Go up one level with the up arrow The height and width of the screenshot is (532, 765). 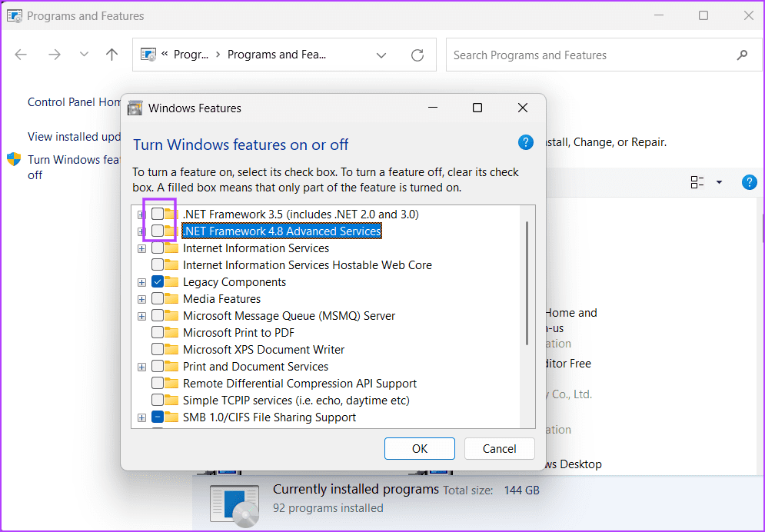(x=111, y=55)
